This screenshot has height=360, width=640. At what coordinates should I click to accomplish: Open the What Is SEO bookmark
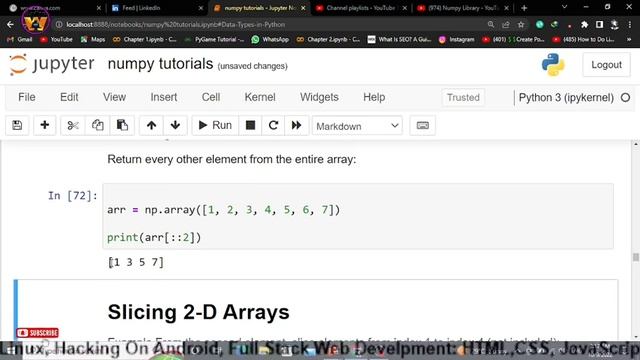click(399, 40)
